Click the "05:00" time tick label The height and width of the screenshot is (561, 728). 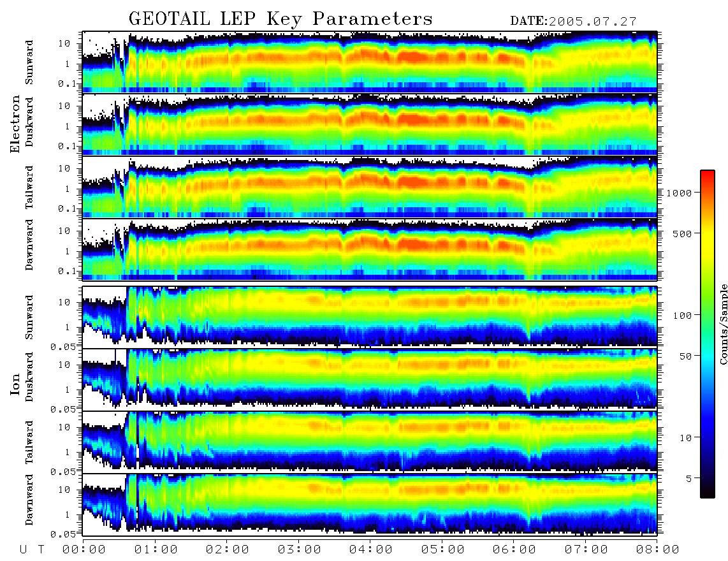tap(443, 550)
